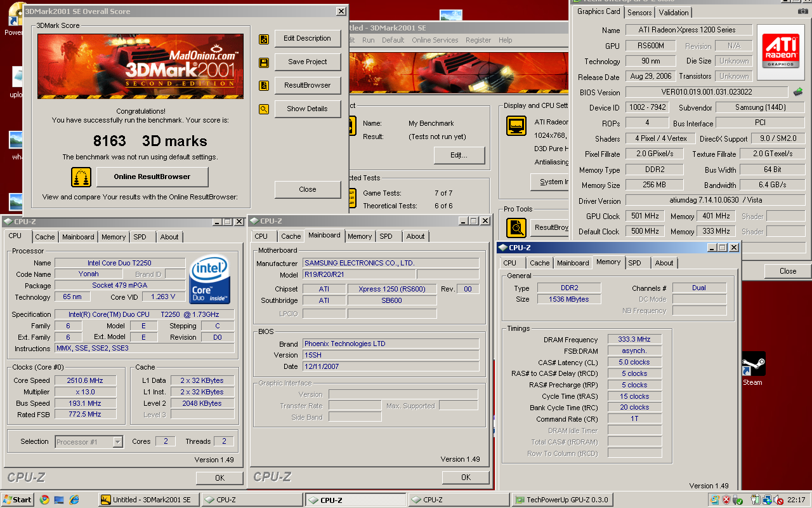Open the CPU tab in the Memory CPU-Z window
812x508 pixels.
(510, 263)
